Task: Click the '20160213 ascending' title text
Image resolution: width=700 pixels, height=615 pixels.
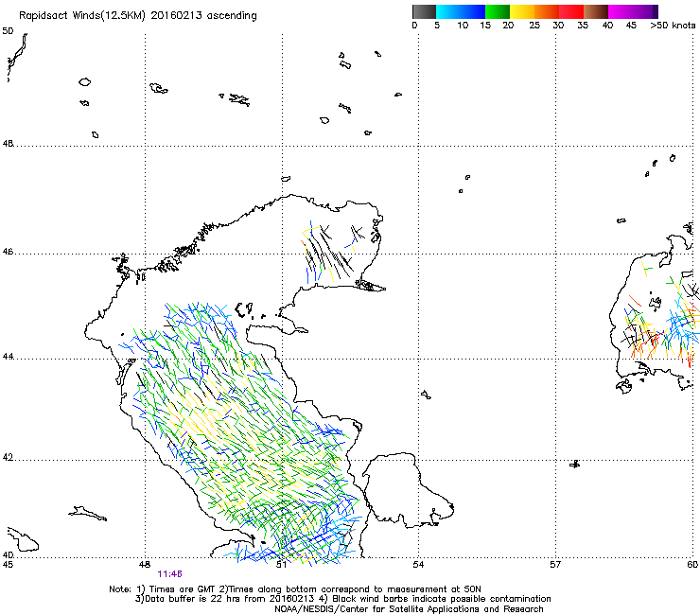Action: 204,16
